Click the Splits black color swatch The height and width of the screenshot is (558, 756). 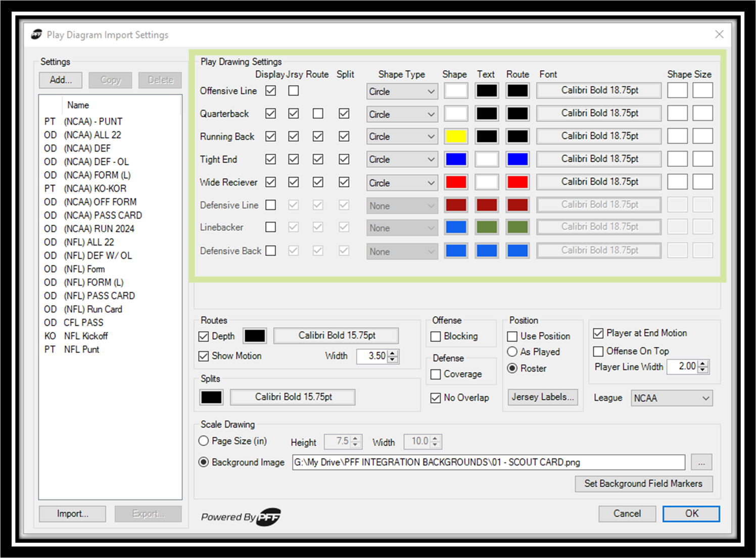pyautogui.click(x=211, y=397)
